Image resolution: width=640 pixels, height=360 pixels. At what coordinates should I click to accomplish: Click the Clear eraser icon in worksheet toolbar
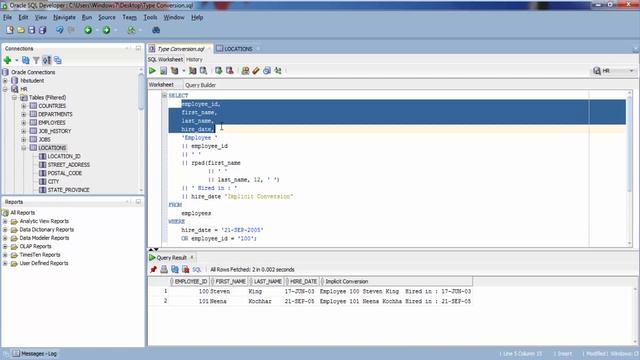(256, 71)
